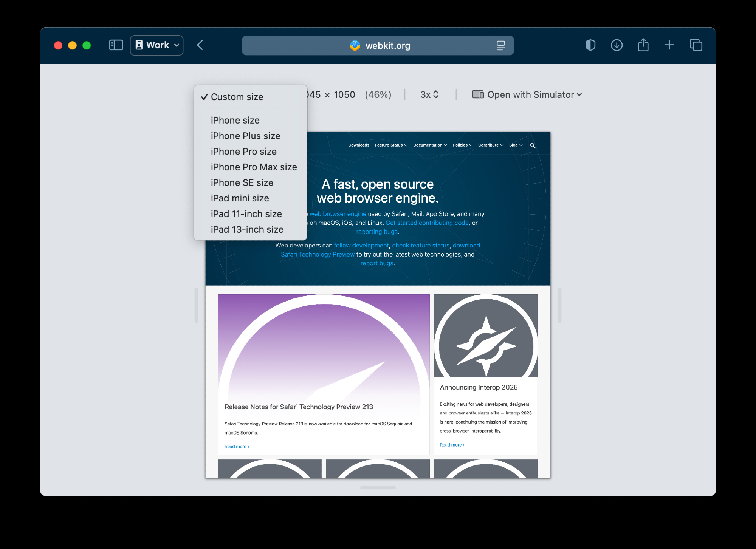
Task: Click the back navigation arrow
Action: click(x=200, y=45)
